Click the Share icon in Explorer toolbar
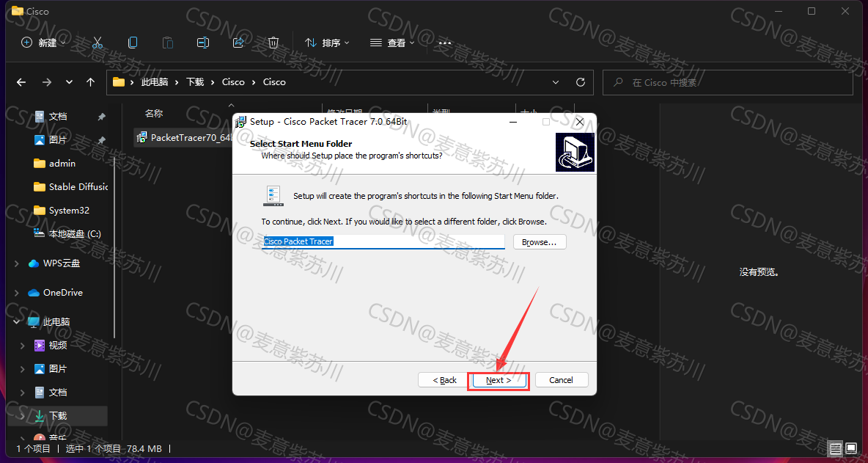 tap(238, 43)
